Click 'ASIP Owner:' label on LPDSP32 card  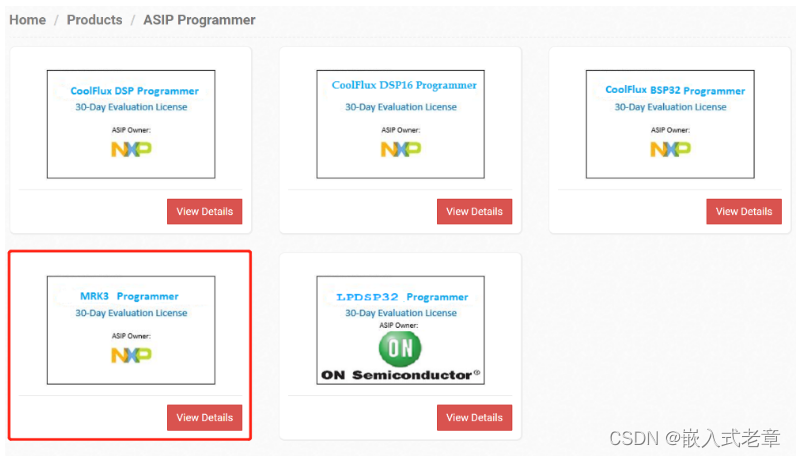[x=399, y=325]
